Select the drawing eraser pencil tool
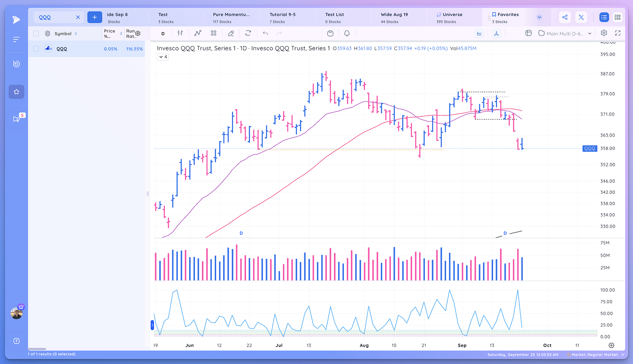 pos(231,33)
